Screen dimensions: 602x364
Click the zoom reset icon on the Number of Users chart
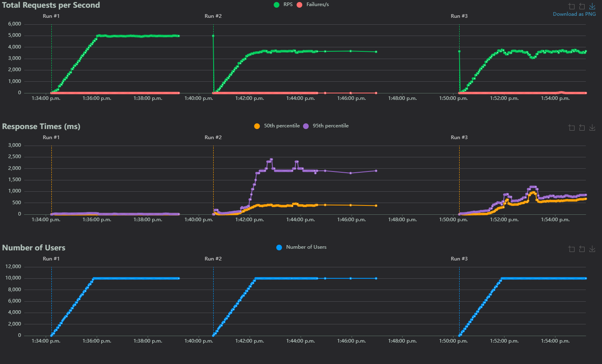point(582,249)
